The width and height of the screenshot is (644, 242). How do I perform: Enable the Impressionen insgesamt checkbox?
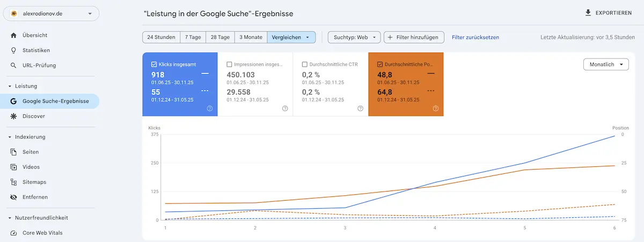pos(230,64)
